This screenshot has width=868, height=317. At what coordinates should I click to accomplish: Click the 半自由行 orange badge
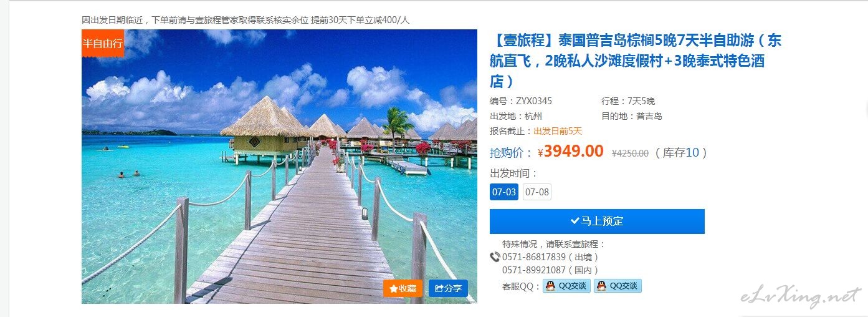tap(103, 43)
